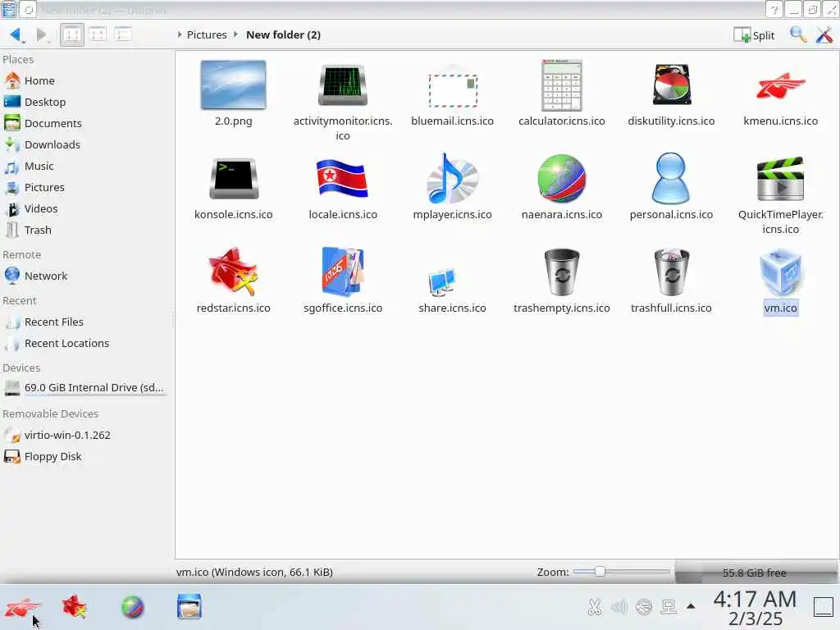This screenshot has height=630, width=840.
Task: Open the globe-like tray icon
Action: point(644,607)
